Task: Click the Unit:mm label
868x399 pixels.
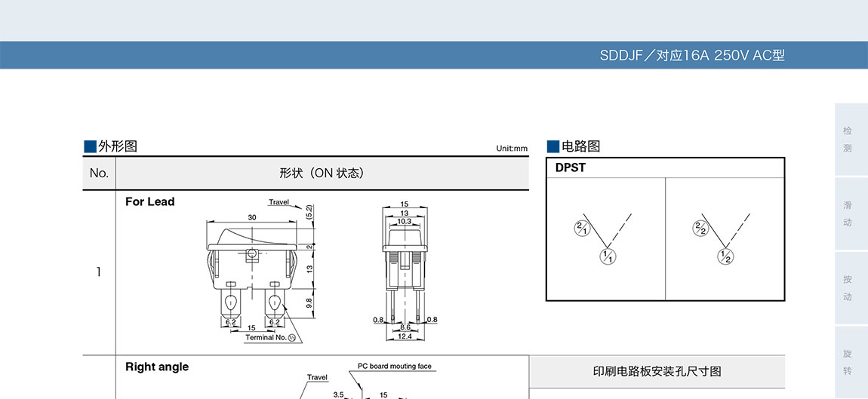Action: tap(512, 148)
